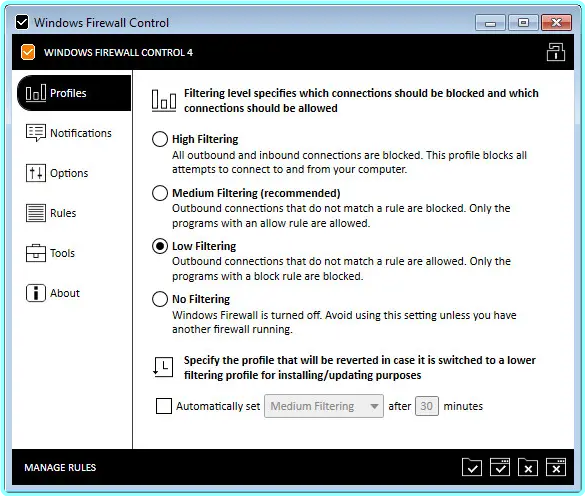Choose the No Filtering radio button
The width and height of the screenshot is (585, 496).
[x=160, y=299]
